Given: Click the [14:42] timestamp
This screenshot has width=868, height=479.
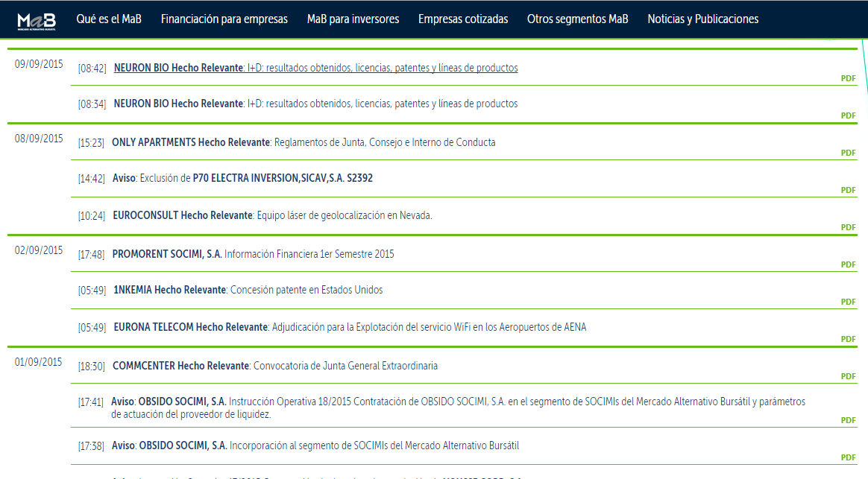Looking at the screenshot, I should pyautogui.click(x=91, y=179).
